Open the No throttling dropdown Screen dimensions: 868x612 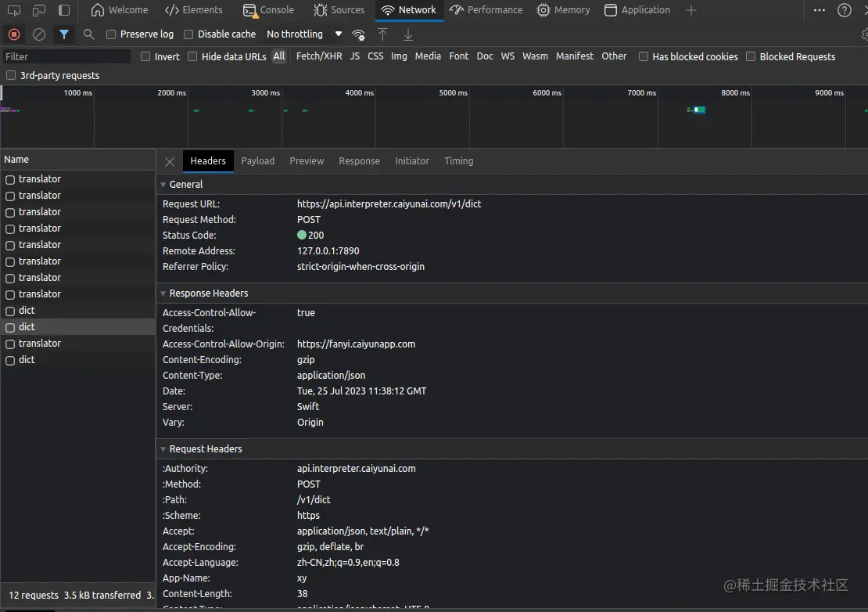tap(304, 34)
